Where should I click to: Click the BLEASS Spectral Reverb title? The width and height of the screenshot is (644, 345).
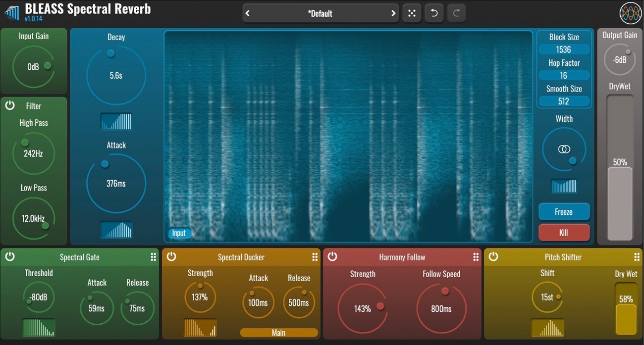(x=88, y=8)
